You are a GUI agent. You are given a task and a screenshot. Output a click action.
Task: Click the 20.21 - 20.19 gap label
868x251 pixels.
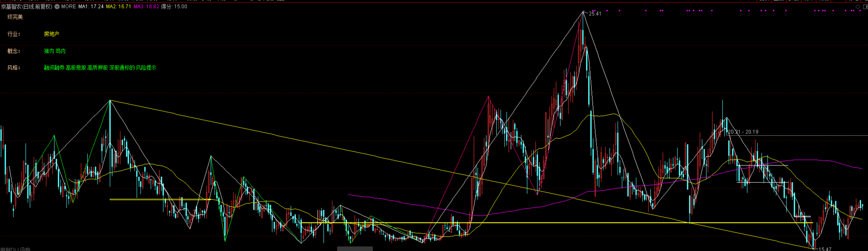(743, 132)
